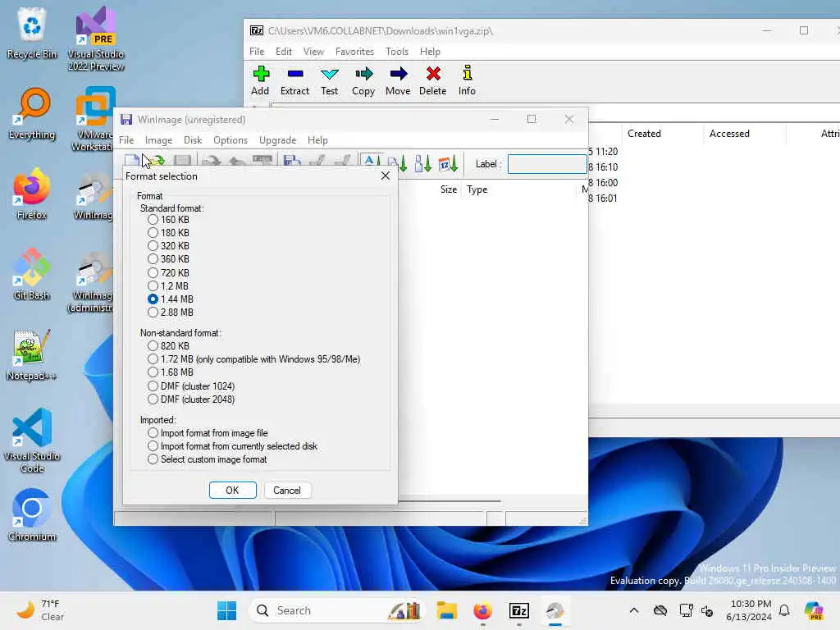Click Accessed column header in 7-Zip
The image size is (840, 630).
tap(745, 134)
